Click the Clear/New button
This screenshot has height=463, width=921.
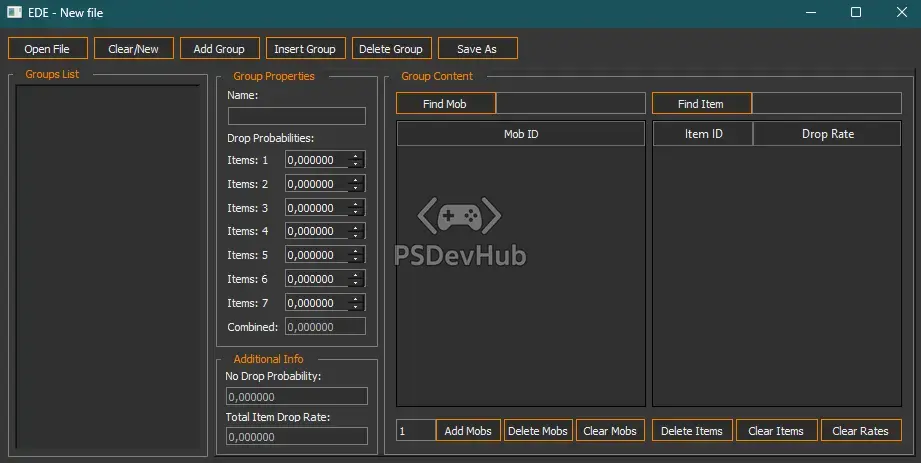pos(133,48)
